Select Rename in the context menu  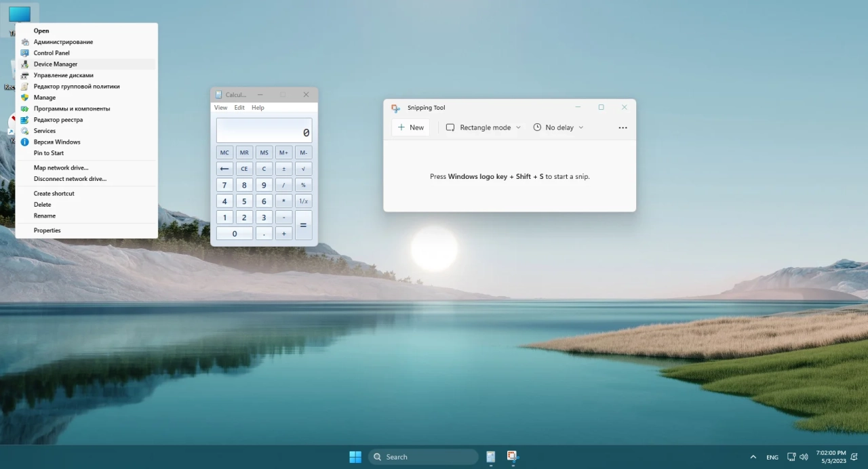point(87,216)
